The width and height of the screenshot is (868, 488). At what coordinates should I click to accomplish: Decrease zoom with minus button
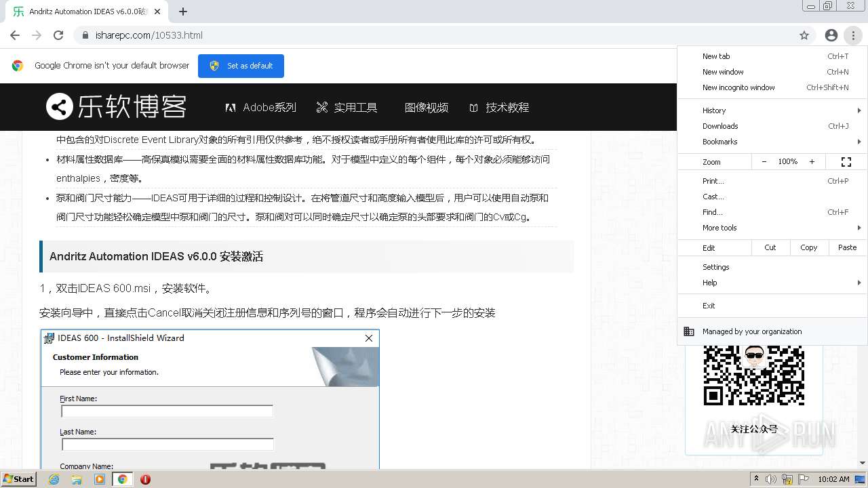tap(764, 162)
